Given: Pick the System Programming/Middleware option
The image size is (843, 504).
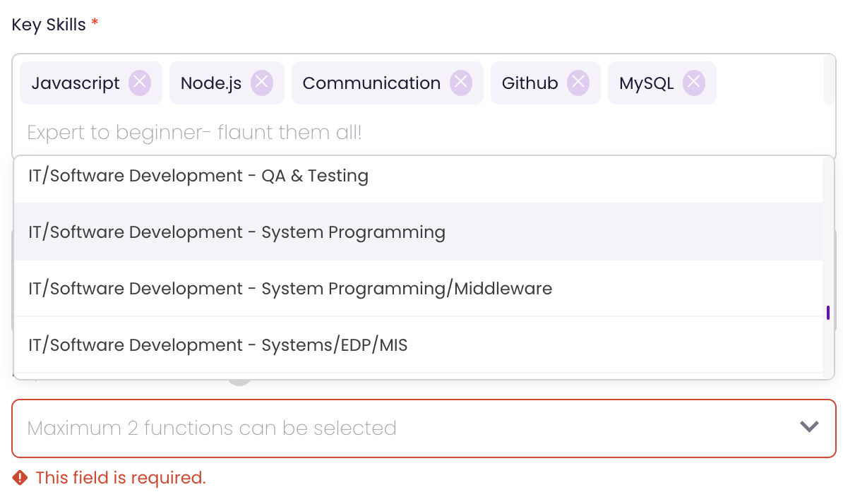Looking at the screenshot, I should (x=290, y=289).
